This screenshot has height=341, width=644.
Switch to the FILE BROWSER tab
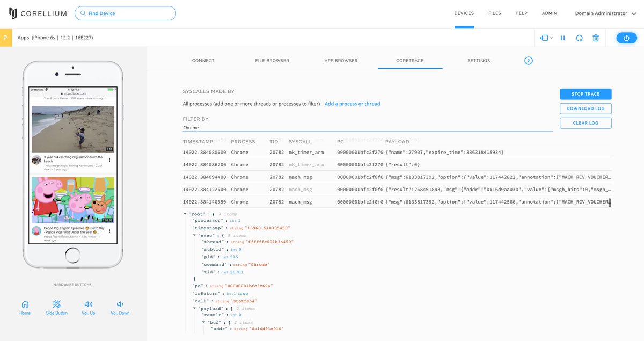click(272, 61)
